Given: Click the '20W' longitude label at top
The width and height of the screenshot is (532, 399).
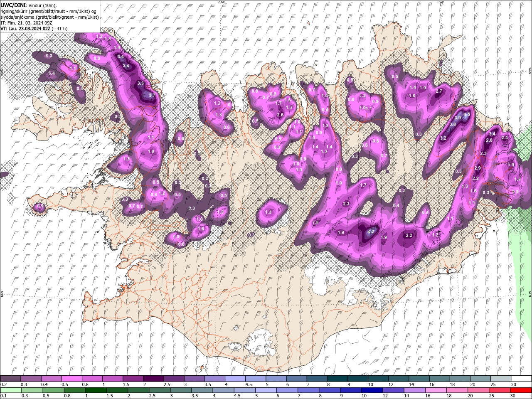Looking at the screenshot, I should coord(221,2).
